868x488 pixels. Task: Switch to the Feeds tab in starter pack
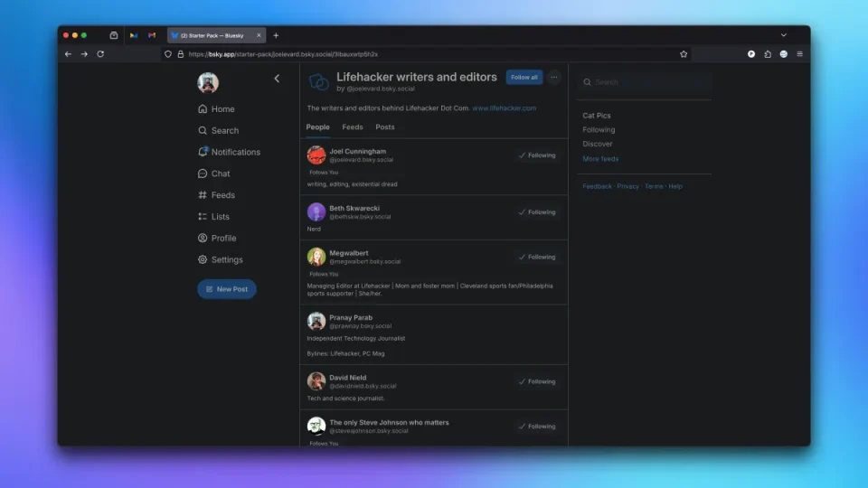[353, 127]
